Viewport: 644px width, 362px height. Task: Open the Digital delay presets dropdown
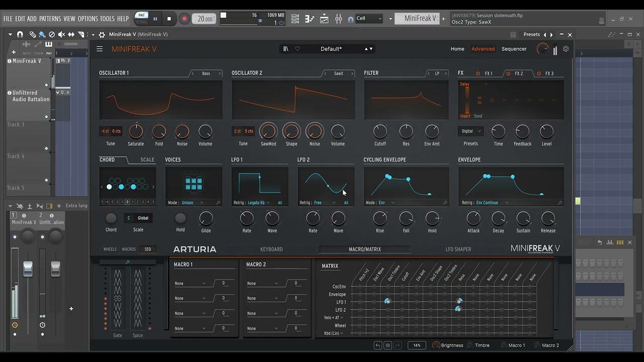pyautogui.click(x=471, y=131)
